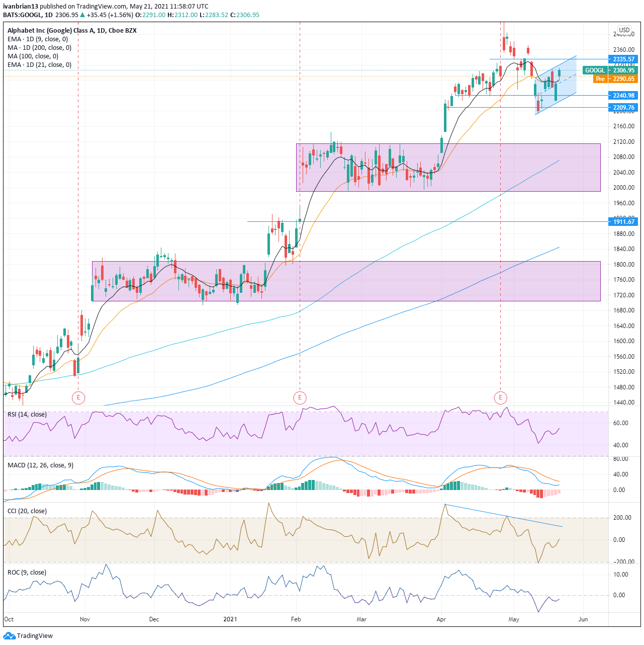Click the 1440.00 price axis value

tap(624, 402)
